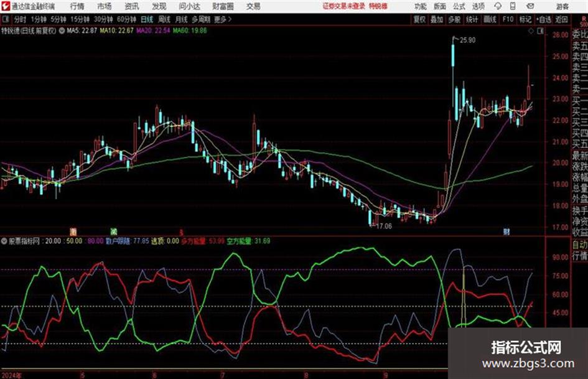Expand the 更多 periods list
588x379 pixels.
point(223,19)
